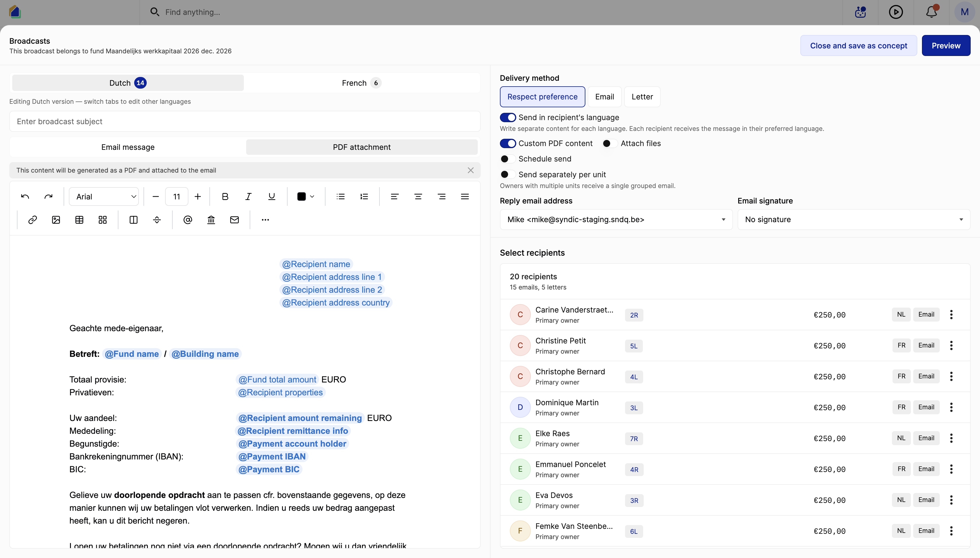Open the options menu for Elke Raes
The width and height of the screenshot is (980, 558).
(x=951, y=438)
